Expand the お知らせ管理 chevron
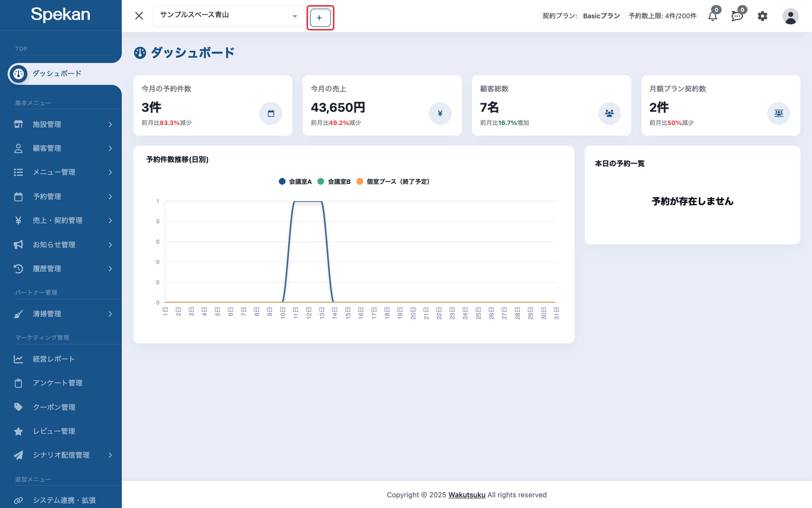This screenshot has height=508, width=812. pyautogui.click(x=110, y=245)
